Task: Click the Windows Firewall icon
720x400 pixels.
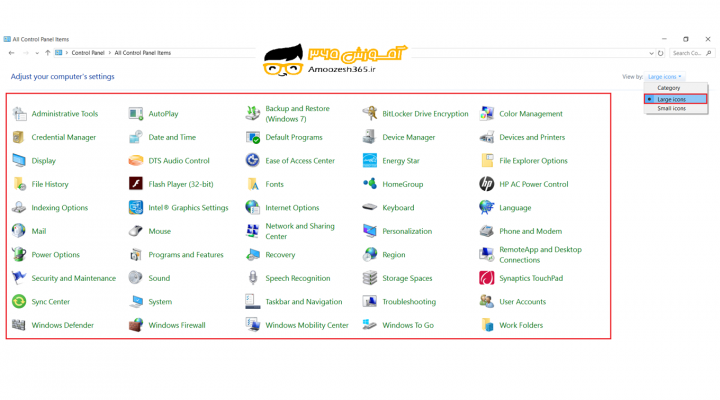Action: (x=136, y=325)
